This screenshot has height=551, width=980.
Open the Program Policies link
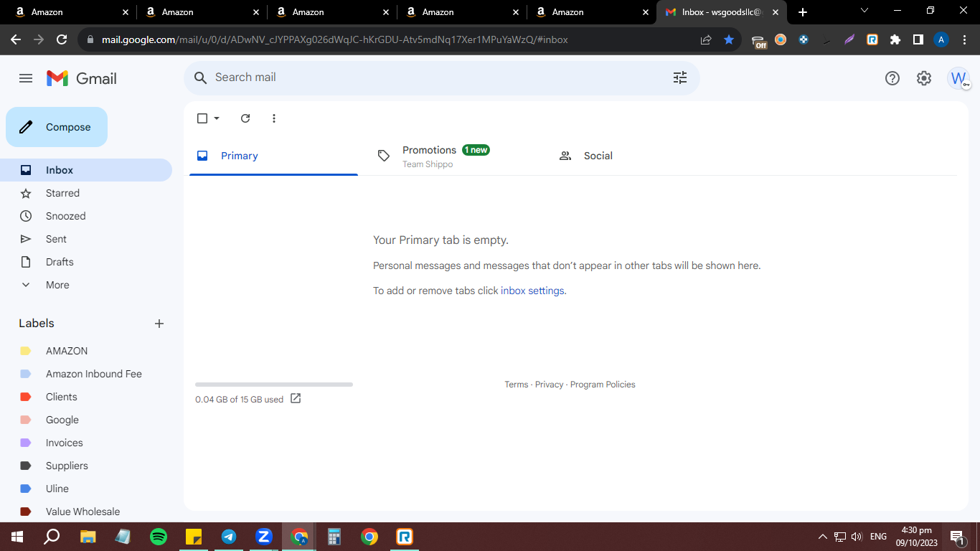(x=603, y=385)
